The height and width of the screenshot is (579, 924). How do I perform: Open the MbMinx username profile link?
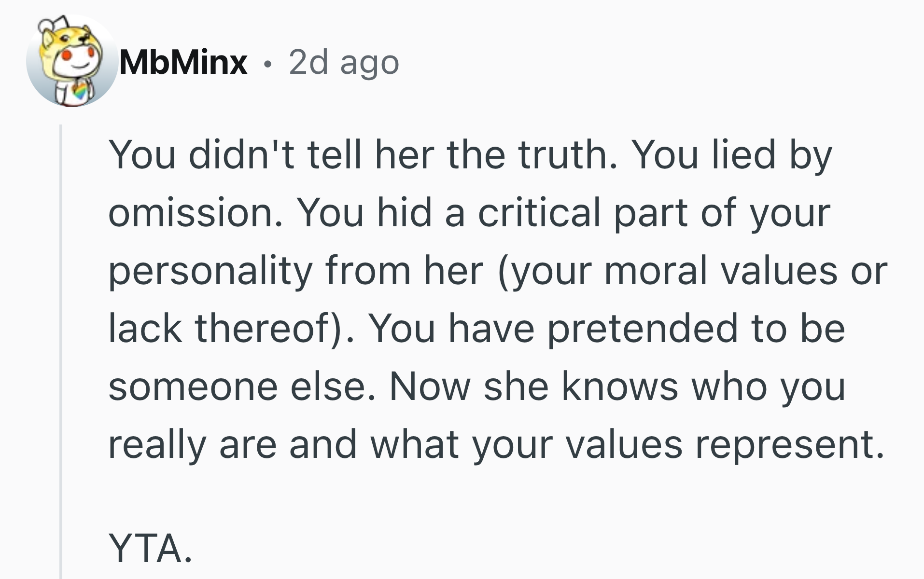[x=183, y=63]
